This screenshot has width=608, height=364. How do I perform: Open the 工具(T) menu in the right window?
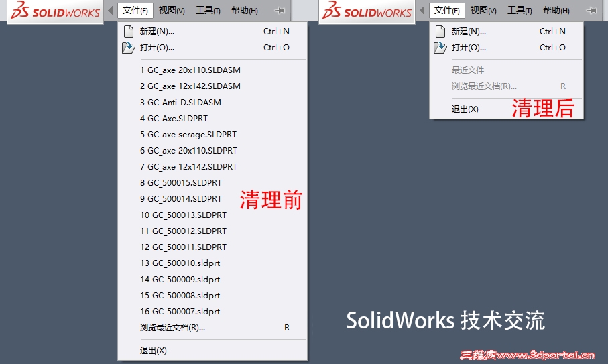point(520,11)
